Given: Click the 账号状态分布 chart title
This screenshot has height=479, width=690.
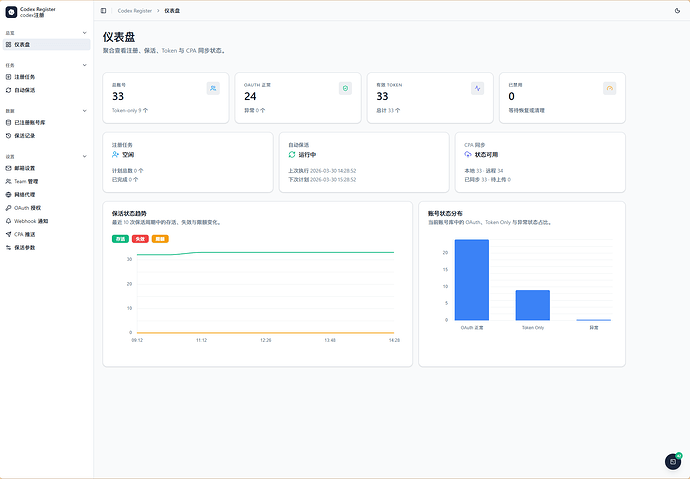Looking at the screenshot, I should pyautogui.click(x=445, y=213).
